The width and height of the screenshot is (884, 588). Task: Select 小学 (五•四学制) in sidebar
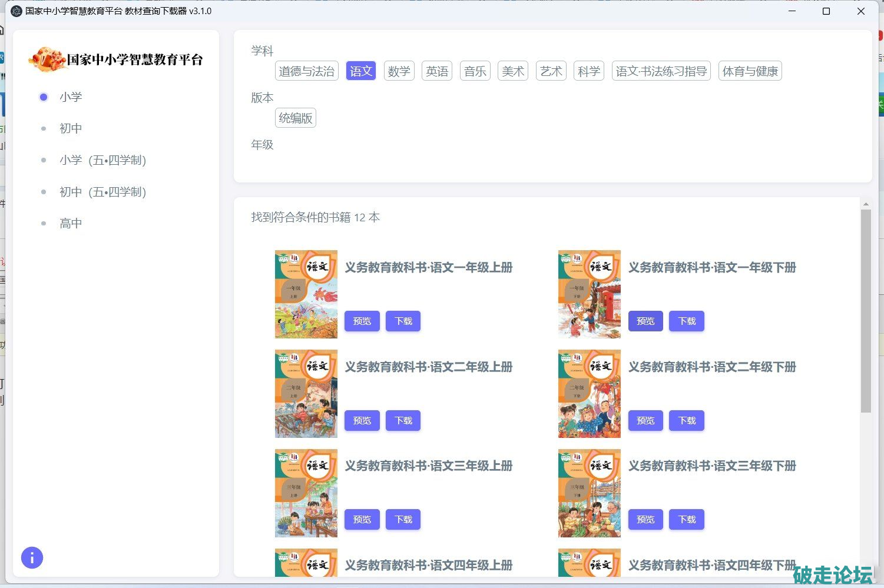point(102,160)
